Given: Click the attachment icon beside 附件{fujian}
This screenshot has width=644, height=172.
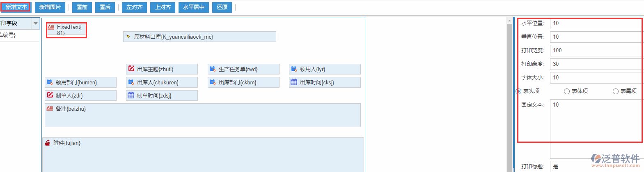Looking at the screenshot, I should pos(48,143).
